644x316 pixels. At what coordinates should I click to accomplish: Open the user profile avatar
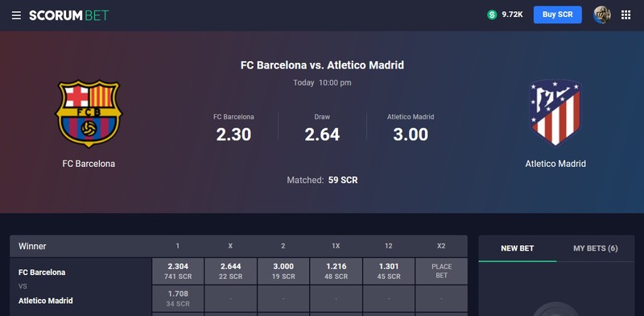(601, 15)
